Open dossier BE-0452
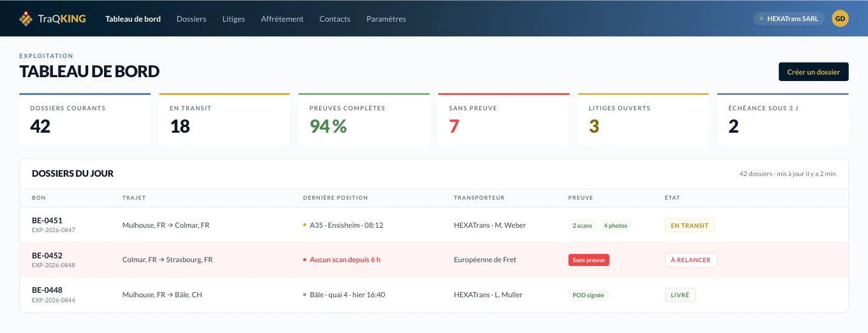The height and width of the screenshot is (333, 868). pos(47,256)
